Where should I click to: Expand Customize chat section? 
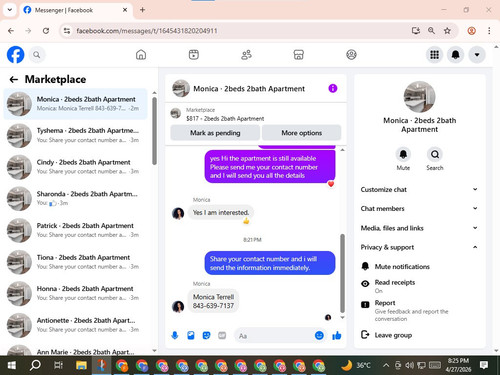point(419,189)
